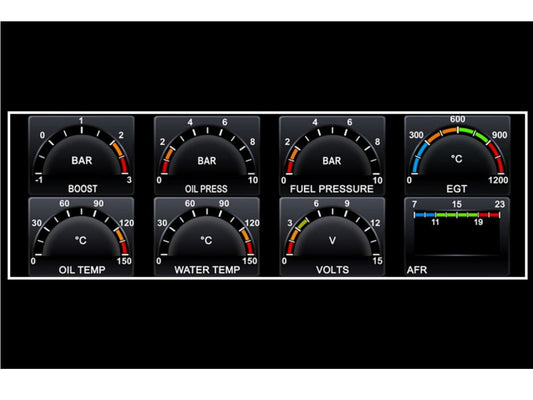This screenshot has height=400, width=533.
Task: Click the BOOST label text
Action: tap(83, 189)
